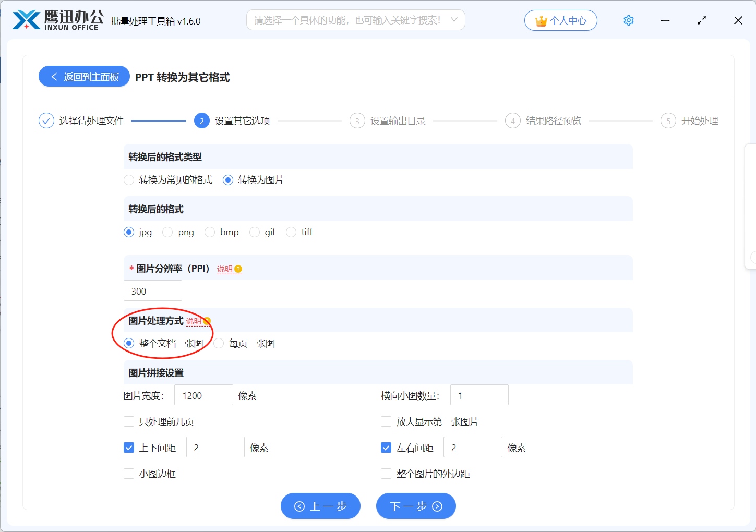Click the 转换后的格式类型 section header
Screen dimensions: 756x532
[x=378, y=156]
